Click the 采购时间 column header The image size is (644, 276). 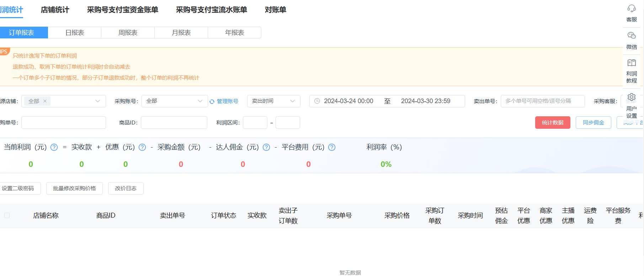[x=470, y=216]
